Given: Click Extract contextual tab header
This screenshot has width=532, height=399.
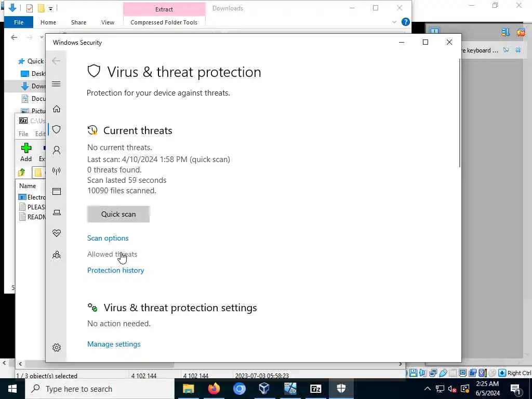Looking at the screenshot, I should click(x=164, y=9).
